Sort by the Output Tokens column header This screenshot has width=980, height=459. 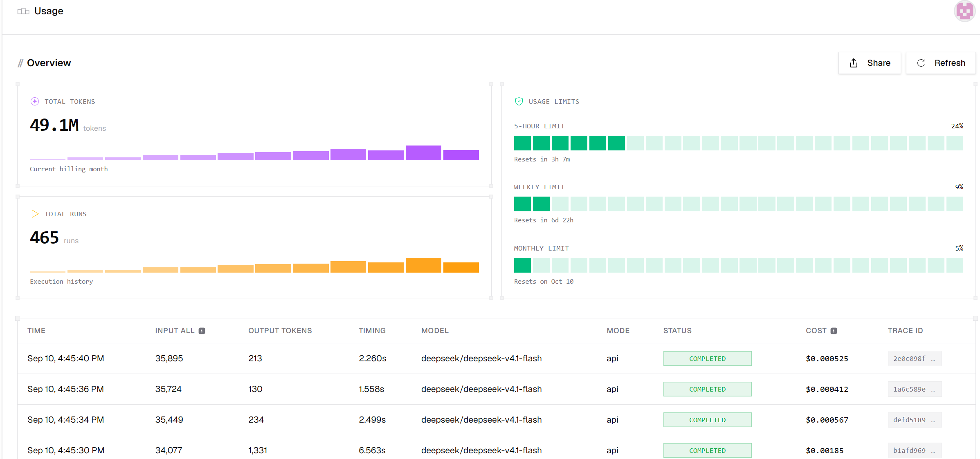280,331
